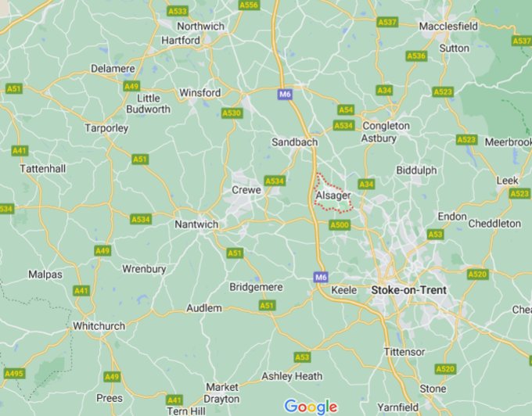Click the A530 road badge near Winsford

(x=232, y=113)
